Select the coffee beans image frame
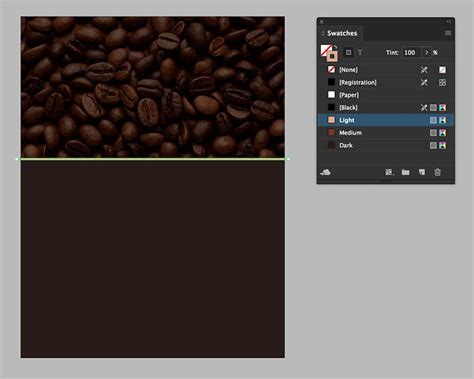Viewport: 474px width, 379px height. coord(153,87)
